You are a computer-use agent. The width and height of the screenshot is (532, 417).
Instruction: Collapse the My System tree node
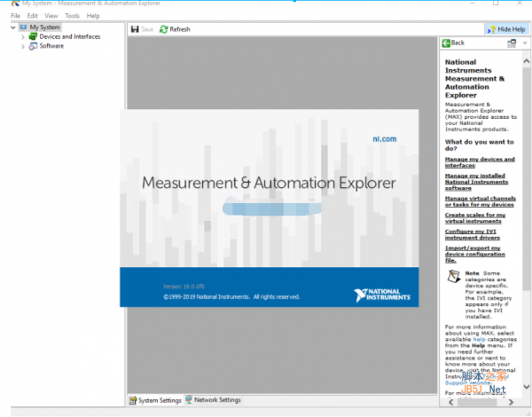13,28
